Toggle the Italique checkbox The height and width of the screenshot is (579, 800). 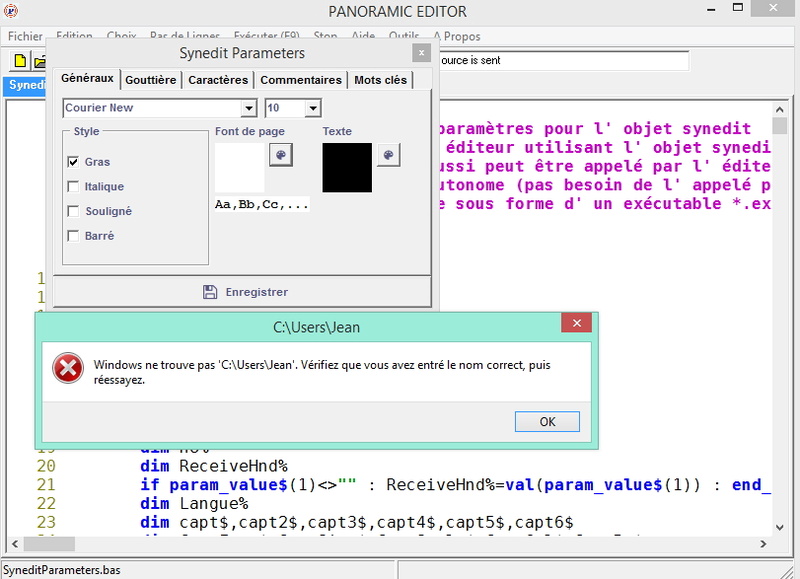tap(73, 186)
